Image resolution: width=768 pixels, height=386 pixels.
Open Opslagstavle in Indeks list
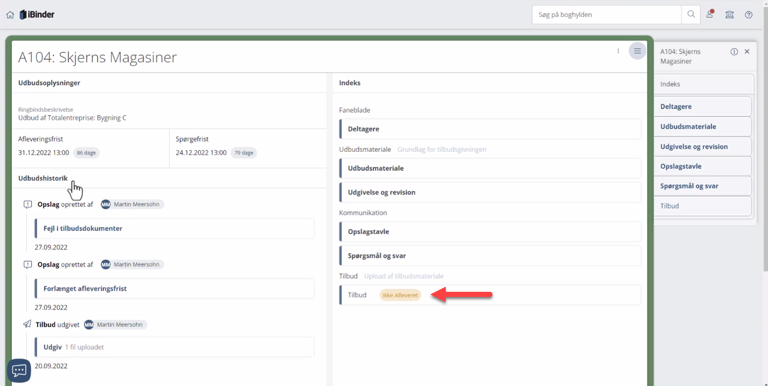(490, 231)
